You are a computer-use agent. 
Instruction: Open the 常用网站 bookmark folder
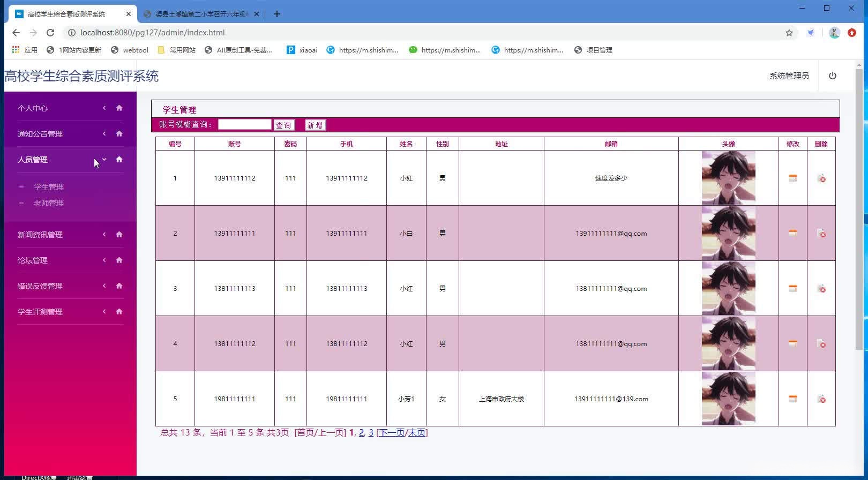click(176, 50)
